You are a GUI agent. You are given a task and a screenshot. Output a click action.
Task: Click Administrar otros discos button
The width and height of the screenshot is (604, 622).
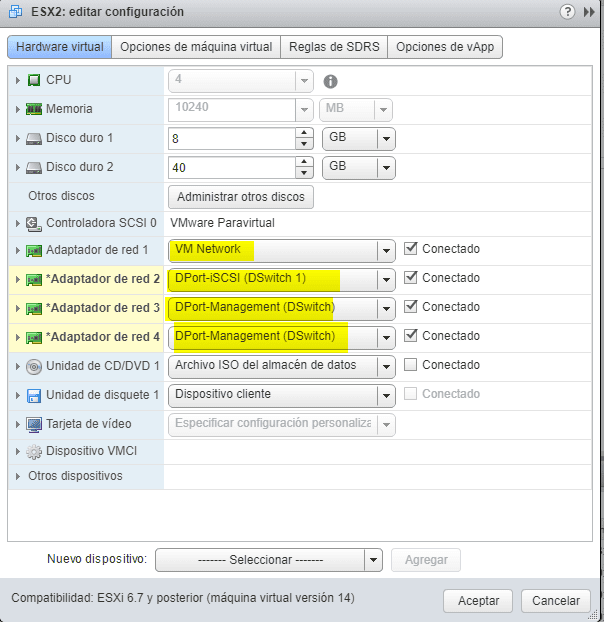pos(241,197)
